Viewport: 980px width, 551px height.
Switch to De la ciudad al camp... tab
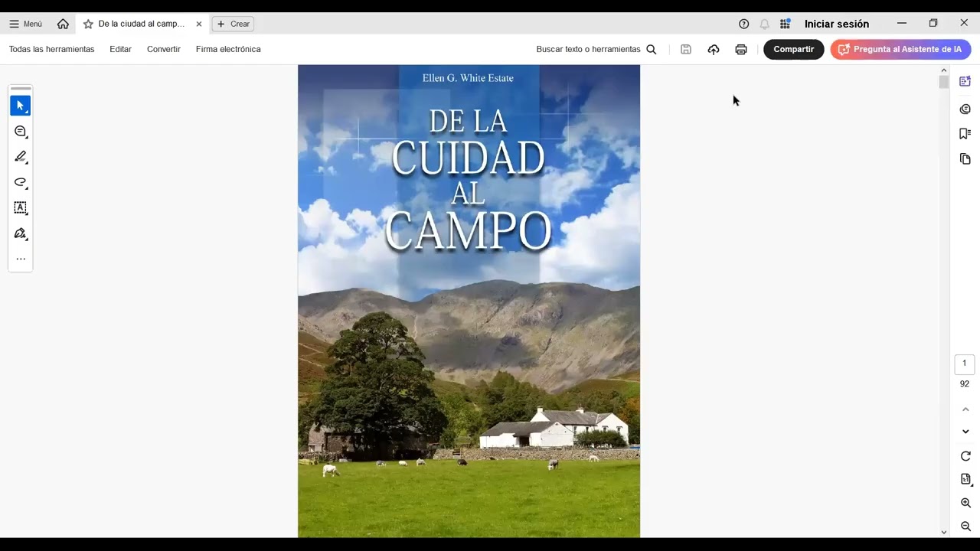pos(141,24)
